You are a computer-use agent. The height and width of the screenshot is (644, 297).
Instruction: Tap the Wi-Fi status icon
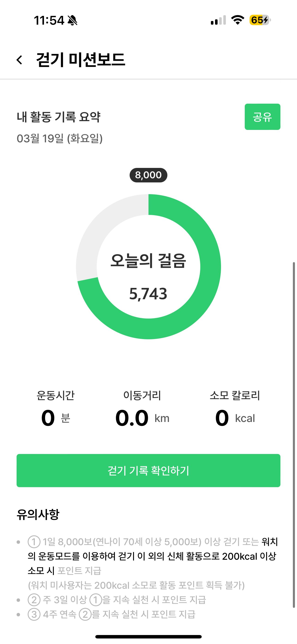pos(238,20)
